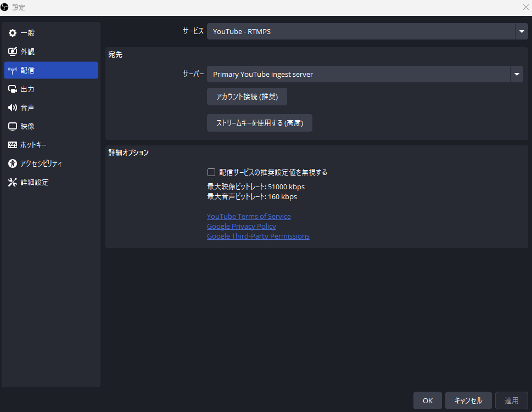Open the YouTube Terms of Service link

pyautogui.click(x=249, y=216)
